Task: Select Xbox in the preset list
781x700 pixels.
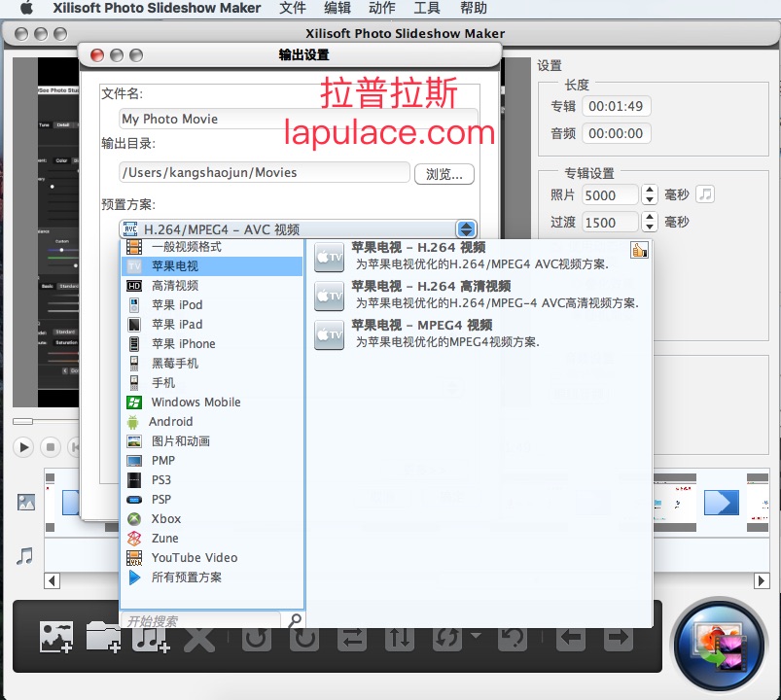Action: click(x=166, y=519)
